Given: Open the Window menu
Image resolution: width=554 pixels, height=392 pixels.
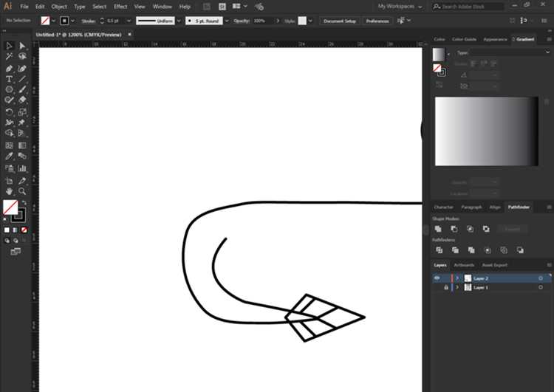Looking at the screenshot, I should [x=163, y=7].
